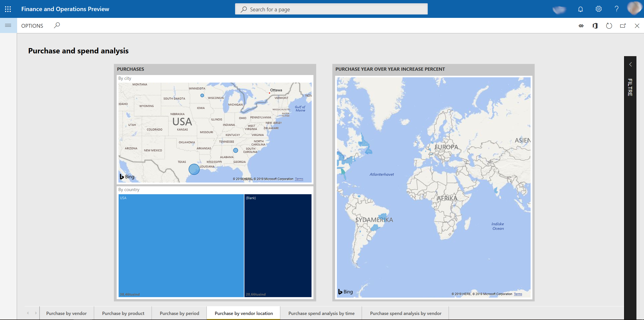Select Purchase spend analysis by vendor tab
The image size is (644, 320).
tap(406, 313)
